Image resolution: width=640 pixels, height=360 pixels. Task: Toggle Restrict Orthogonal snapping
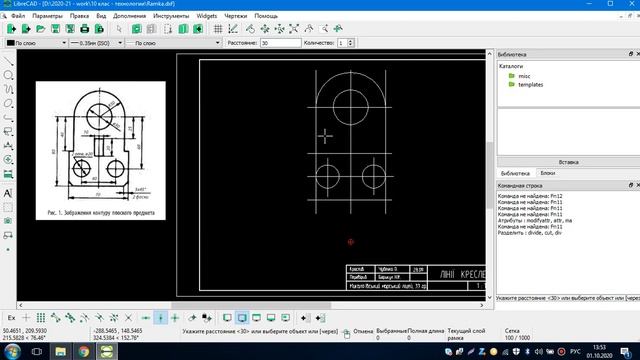175,318
